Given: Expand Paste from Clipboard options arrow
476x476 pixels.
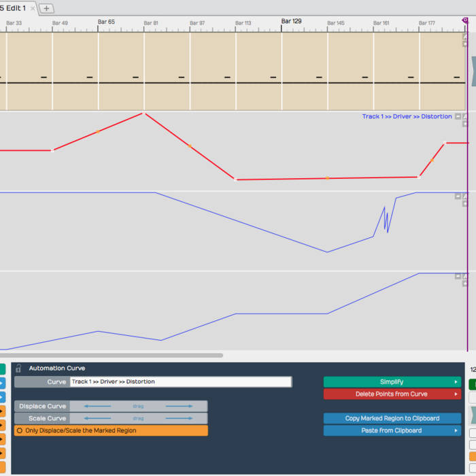Looking at the screenshot, I should pyautogui.click(x=456, y=430).
